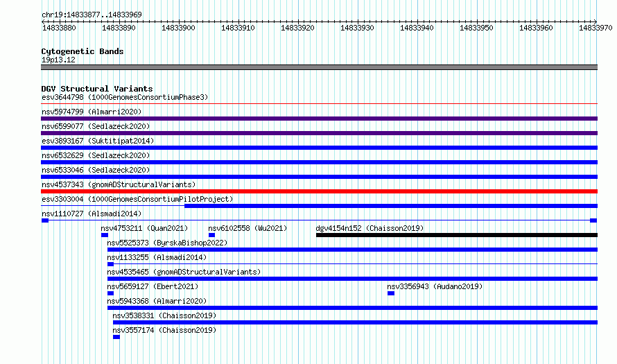Click nsv5525373 (ByrskaBishop2022) label
617x364 pixels.
(x=167, y=243)
